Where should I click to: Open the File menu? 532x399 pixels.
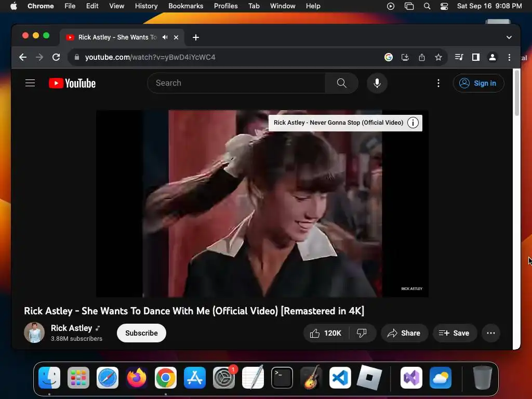[x=70, y=6]
